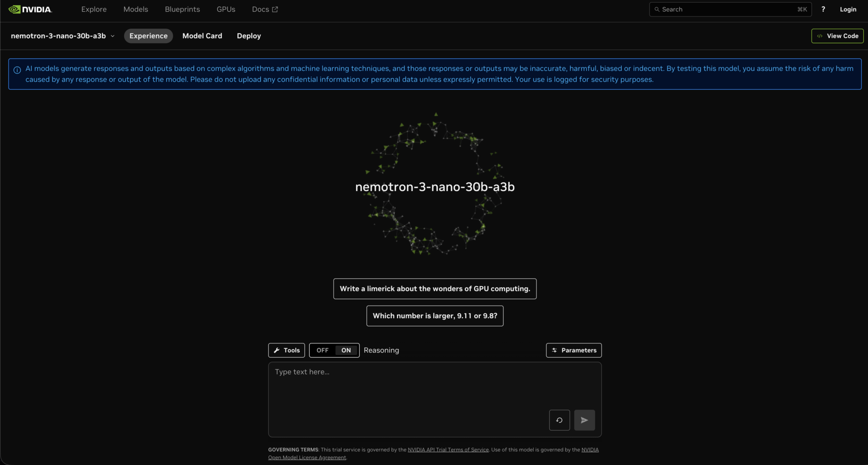Open the Tools menu via the wrench icon
Viewport: 868px width, 465px height.
(x=277, y=350)
